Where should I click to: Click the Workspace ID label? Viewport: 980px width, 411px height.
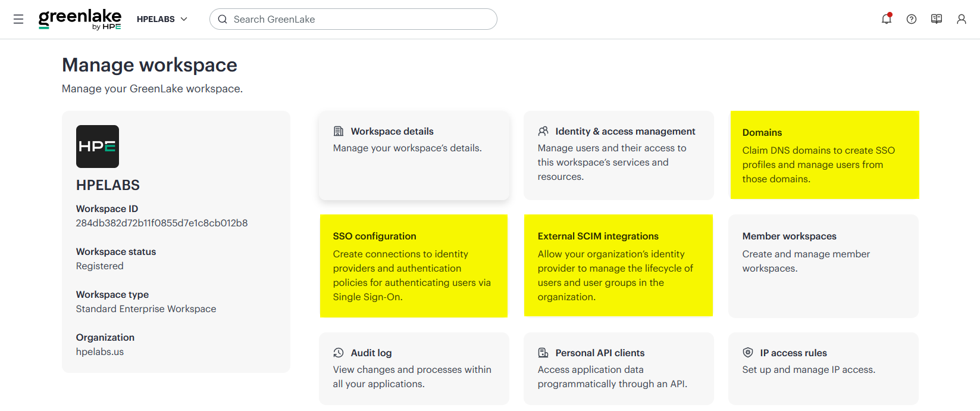107,208
